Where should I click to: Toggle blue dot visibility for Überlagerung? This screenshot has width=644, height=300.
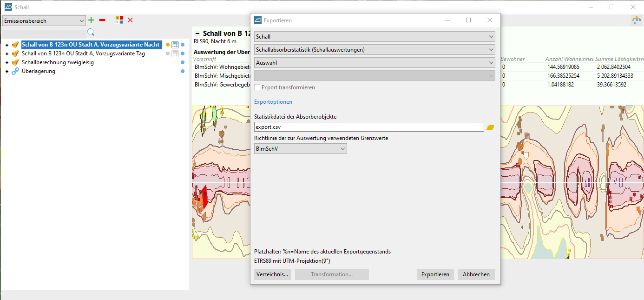click(183, 71)
